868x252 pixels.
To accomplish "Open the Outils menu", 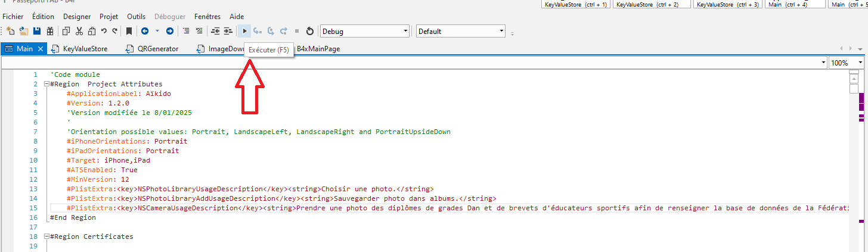I will coord(137,17).
